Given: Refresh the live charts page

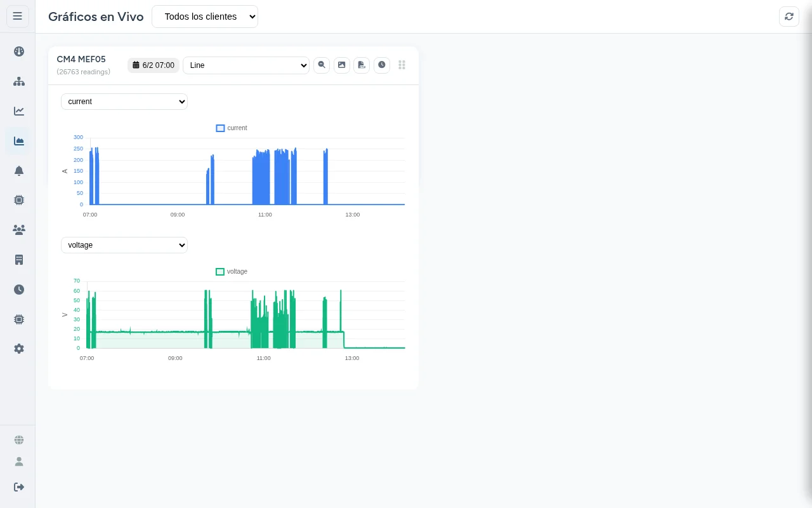Looking at the screenshot, I should point(789,17).
